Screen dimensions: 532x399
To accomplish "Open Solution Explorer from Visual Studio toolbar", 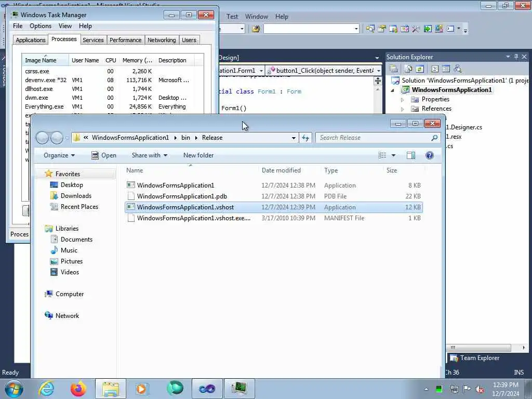I will coord(370,29).
